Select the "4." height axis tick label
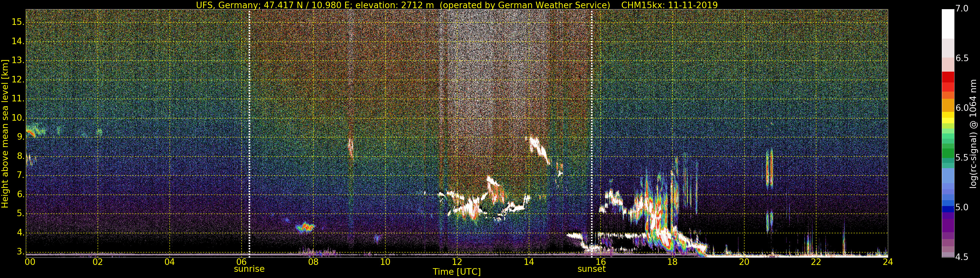 [20, 233]
